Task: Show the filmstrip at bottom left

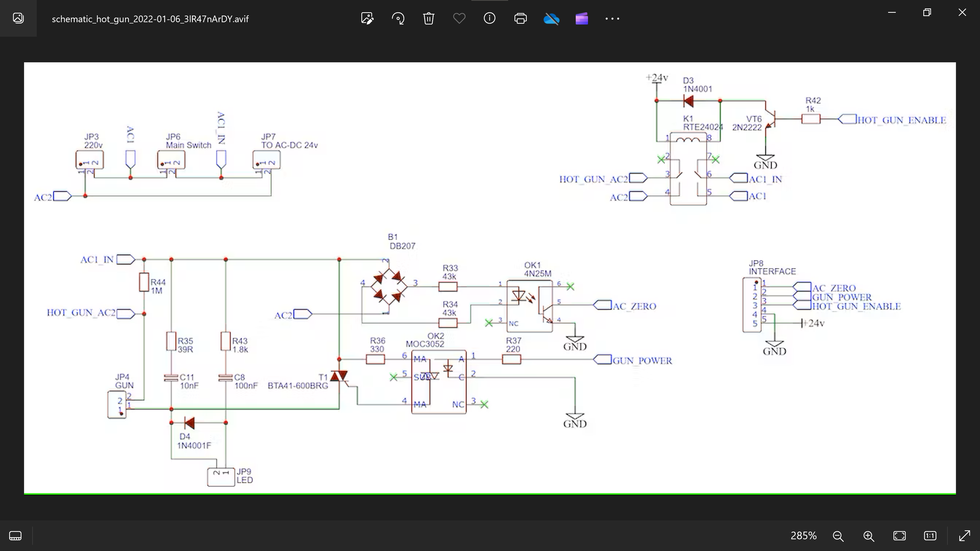Action: (15, 536)
